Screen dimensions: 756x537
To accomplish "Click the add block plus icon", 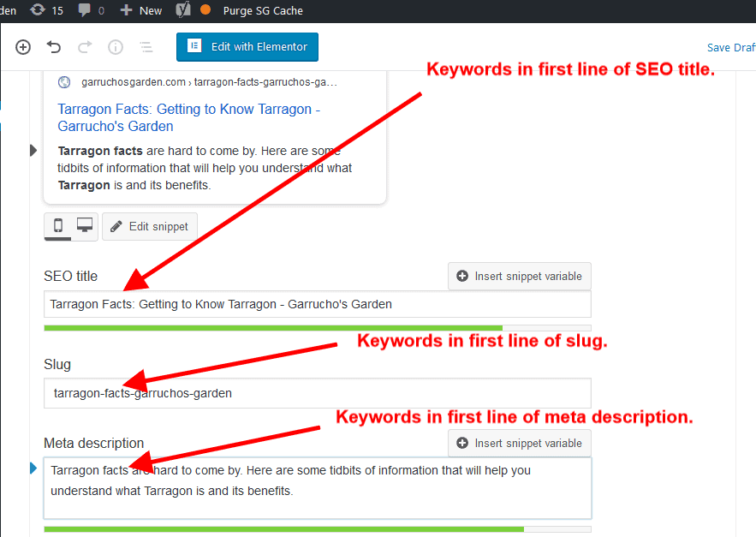I will pos(23,47).
